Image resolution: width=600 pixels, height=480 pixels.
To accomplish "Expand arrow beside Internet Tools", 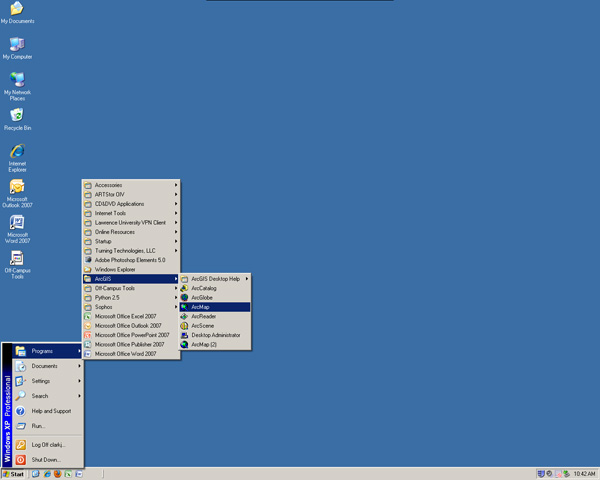I will click(176, 213).
